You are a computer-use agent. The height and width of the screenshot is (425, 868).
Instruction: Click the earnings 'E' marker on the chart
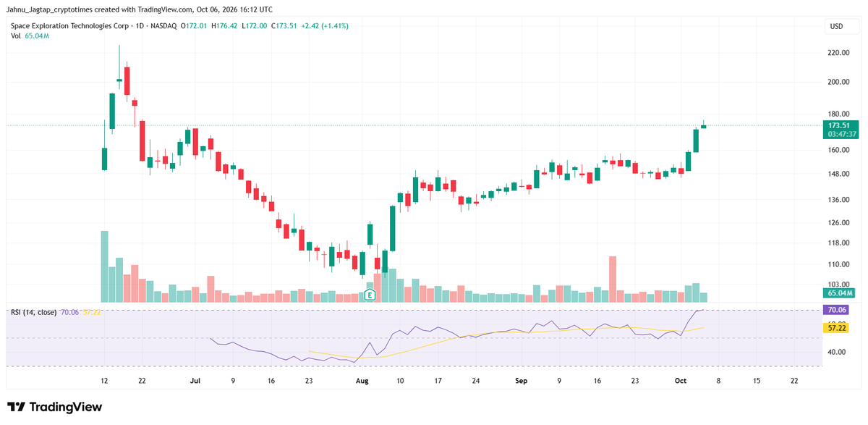click(x=370, y=295)
